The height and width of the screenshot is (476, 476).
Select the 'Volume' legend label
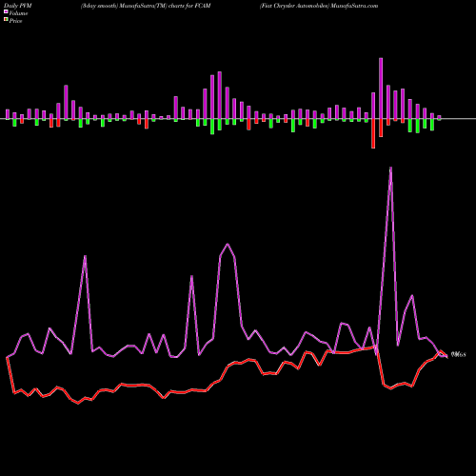tap(18, 13)
